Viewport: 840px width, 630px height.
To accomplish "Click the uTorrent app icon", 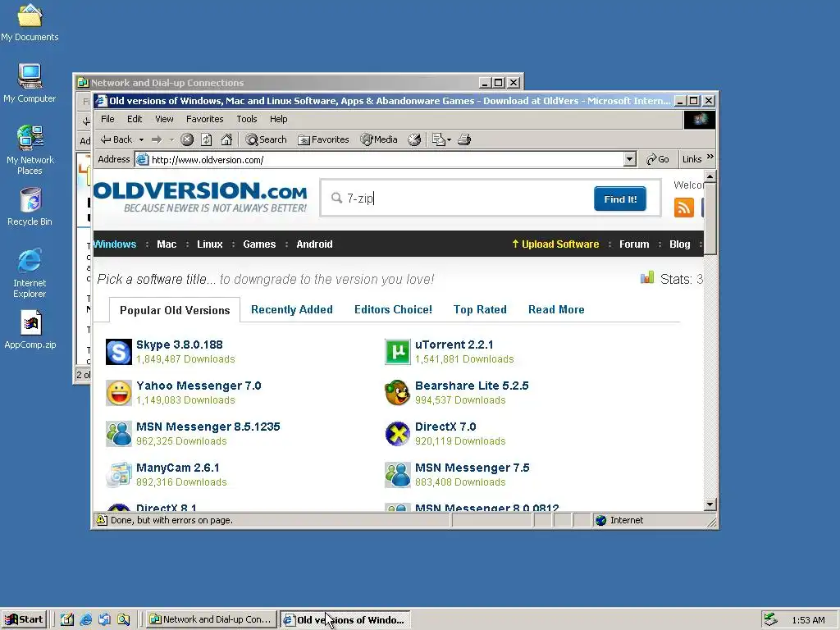I will pos(398,352).
